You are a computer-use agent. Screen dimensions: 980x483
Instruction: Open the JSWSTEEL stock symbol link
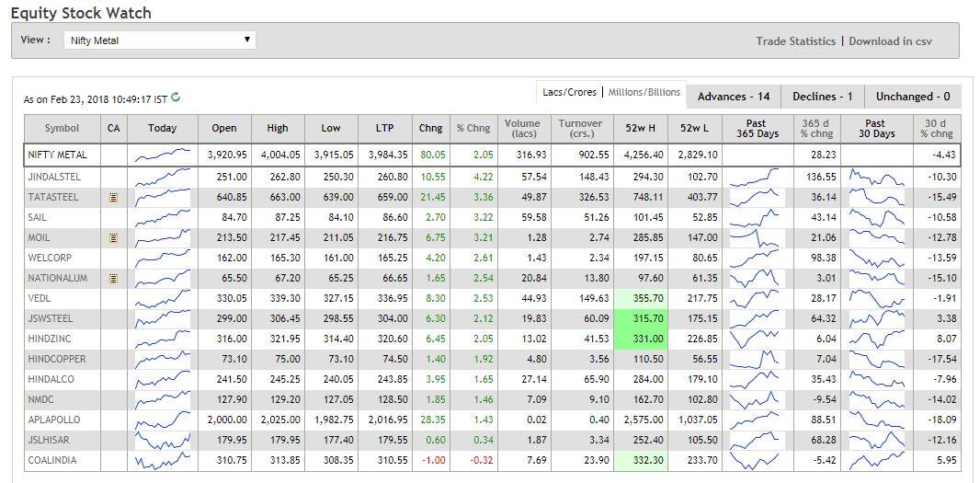tap(51, 318)
